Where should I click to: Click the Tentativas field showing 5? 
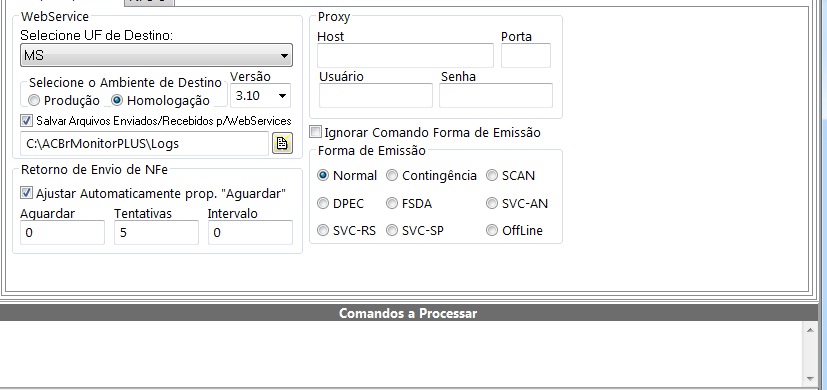pyautogui.click(x=156, y=233)
